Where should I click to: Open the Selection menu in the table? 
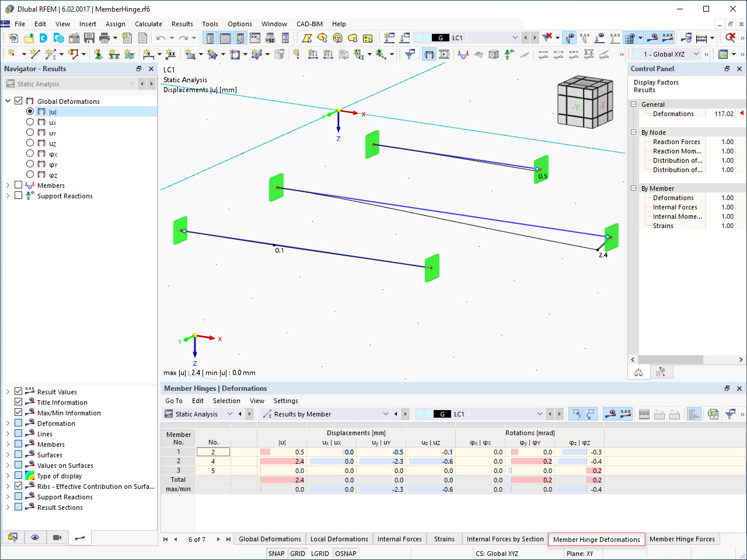click(x=226, y=401)
